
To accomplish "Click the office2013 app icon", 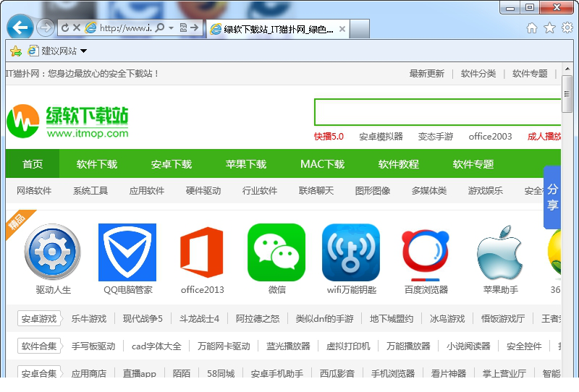I will click(202, 252).
